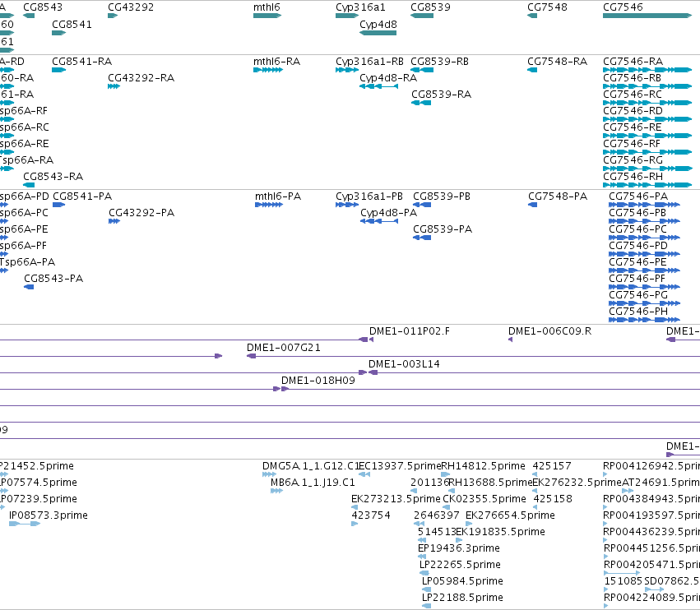Click the CG7548-PA protein arrow

[532, 205]
